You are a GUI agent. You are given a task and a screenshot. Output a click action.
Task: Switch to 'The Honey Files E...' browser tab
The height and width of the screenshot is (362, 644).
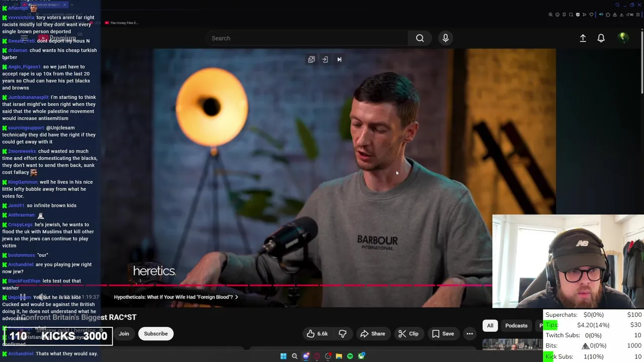121,23
